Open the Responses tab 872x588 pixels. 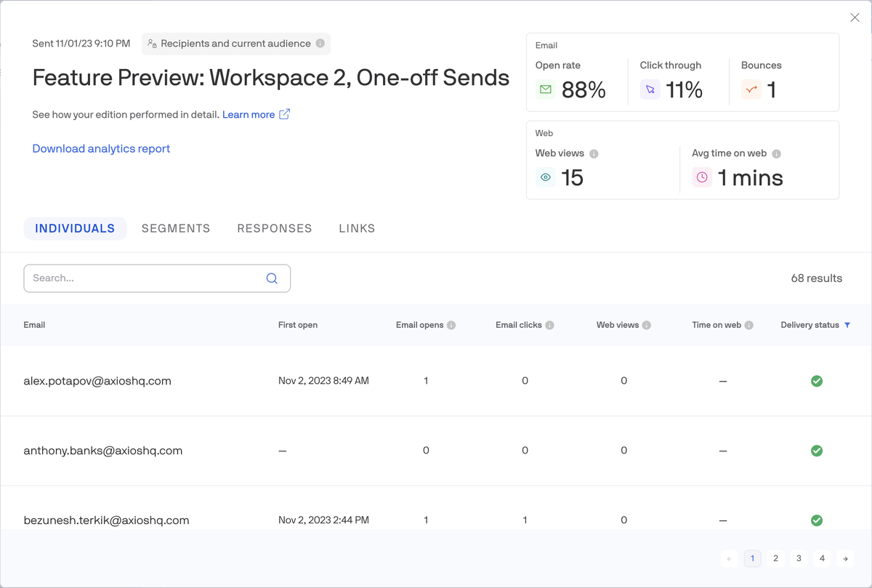click(275, 228)
